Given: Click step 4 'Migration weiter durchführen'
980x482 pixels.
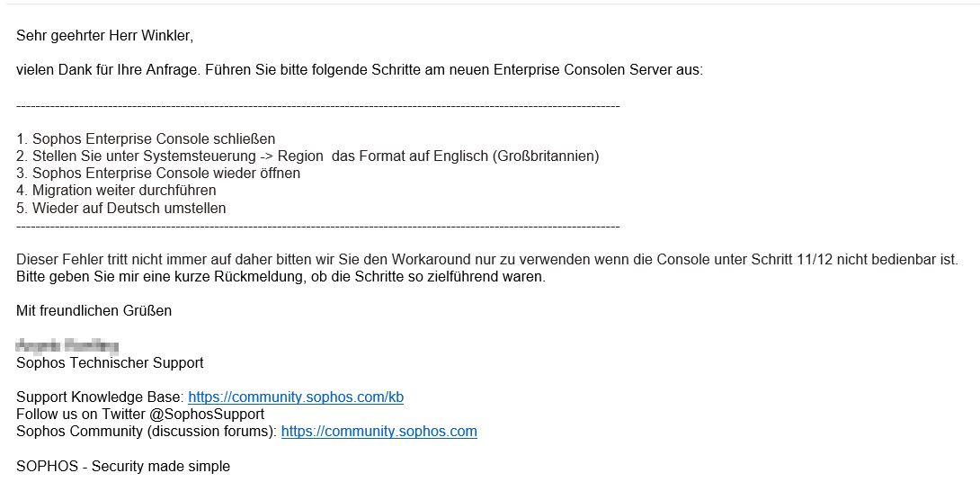Looking at the screenshot, I should 116,190.
